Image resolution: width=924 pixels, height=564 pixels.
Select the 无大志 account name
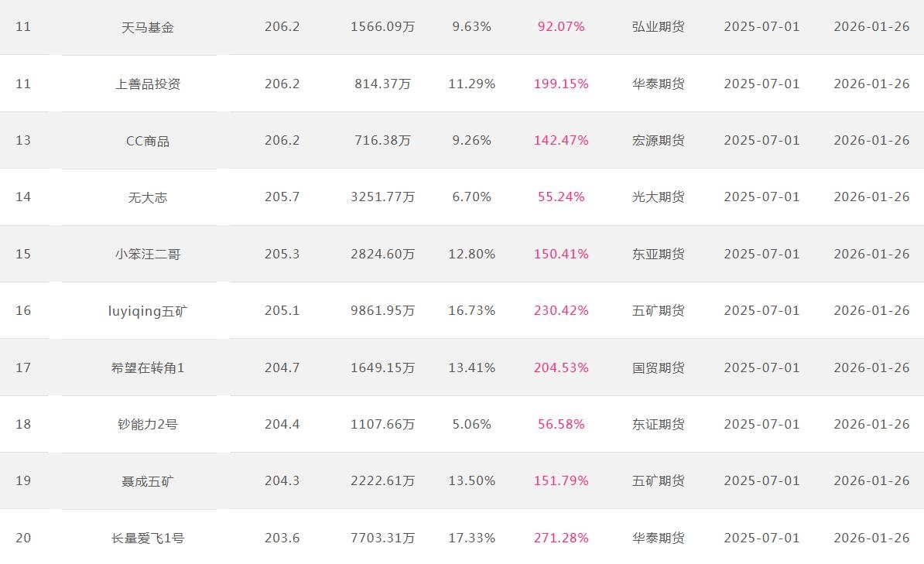(147, 197)
